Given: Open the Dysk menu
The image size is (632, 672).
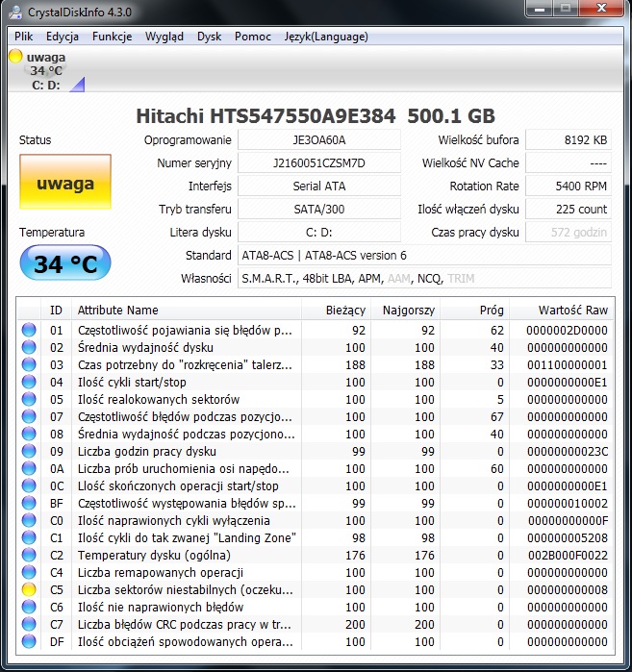Looking at the screenshot, I should 209,37.
